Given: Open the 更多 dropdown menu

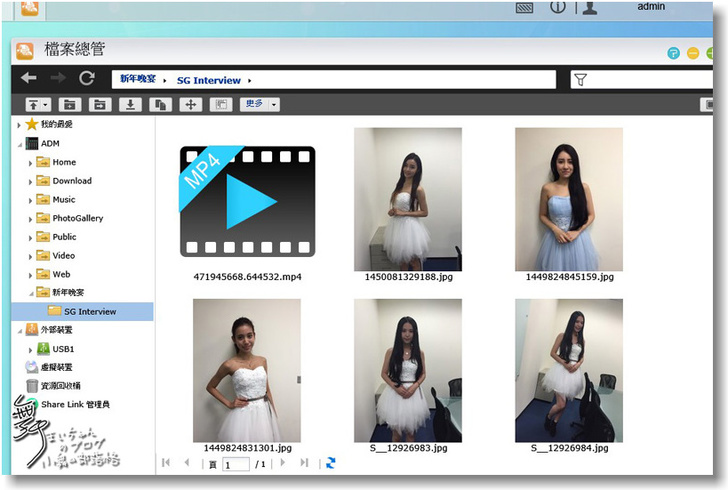Looking at the screenshot, I should click(x=259, y=104).
